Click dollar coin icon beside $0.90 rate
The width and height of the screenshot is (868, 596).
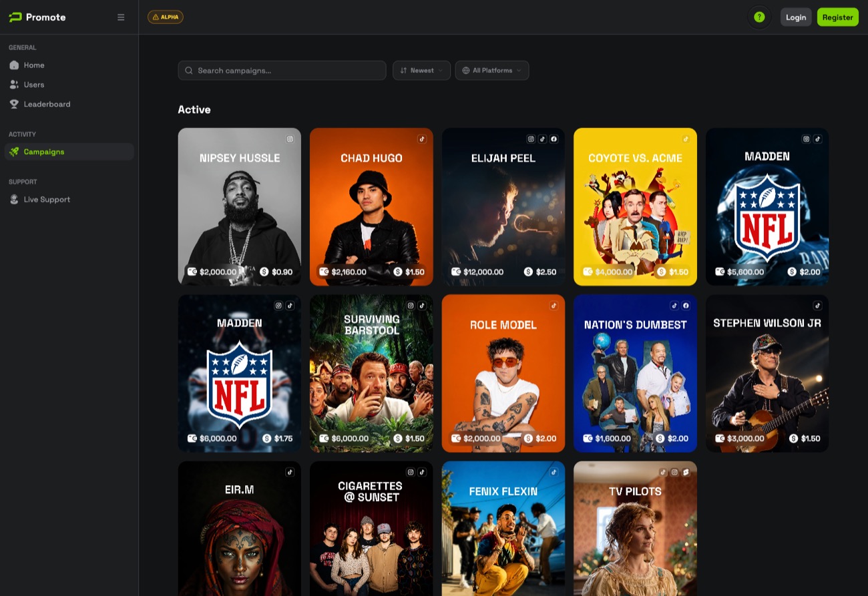[264, 272]
